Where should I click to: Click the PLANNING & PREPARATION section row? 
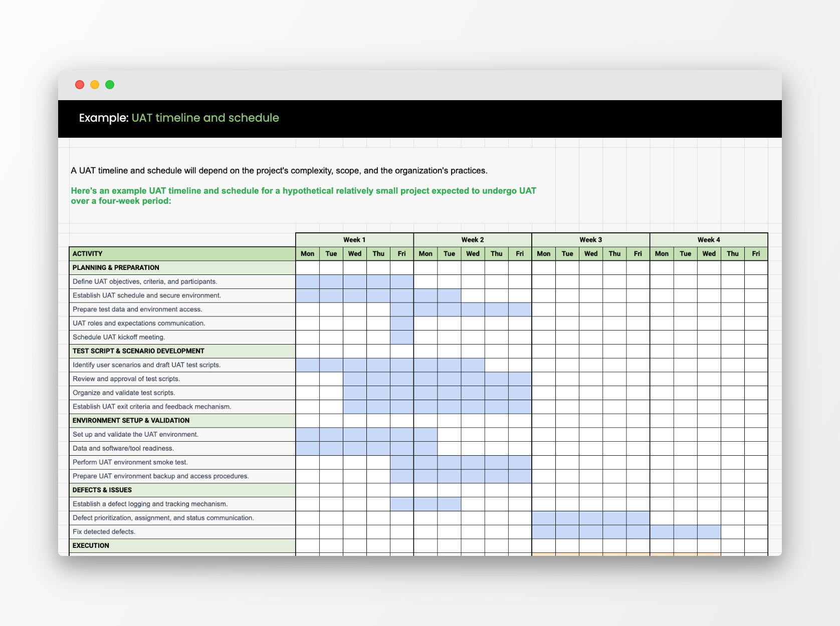click(182, 268)
